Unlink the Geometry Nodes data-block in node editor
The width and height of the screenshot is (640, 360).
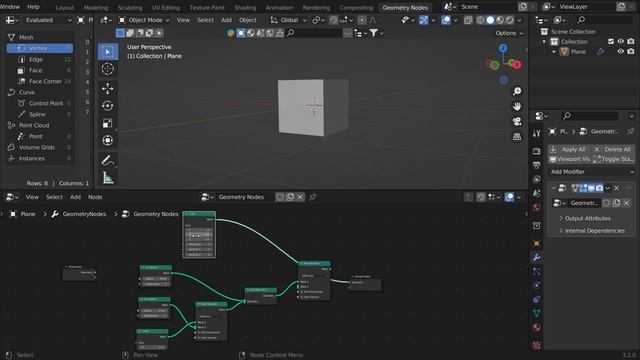pos(300,197)
